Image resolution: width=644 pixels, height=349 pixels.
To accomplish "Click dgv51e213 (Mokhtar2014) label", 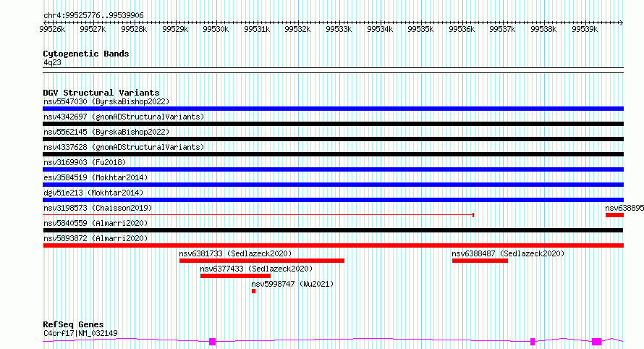I will pos(93,193).
